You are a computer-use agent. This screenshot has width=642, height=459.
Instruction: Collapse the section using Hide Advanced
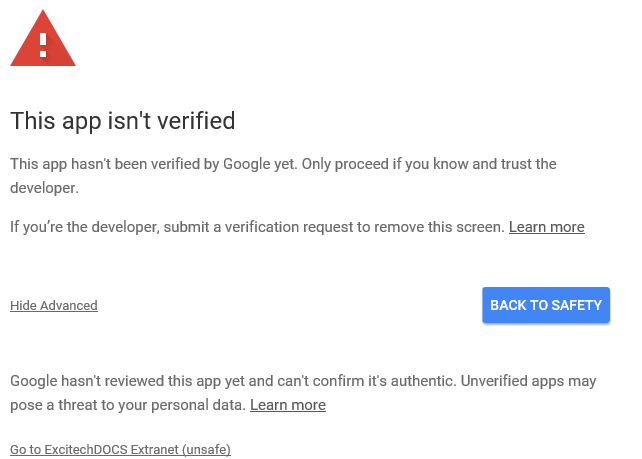click(54, 306)
